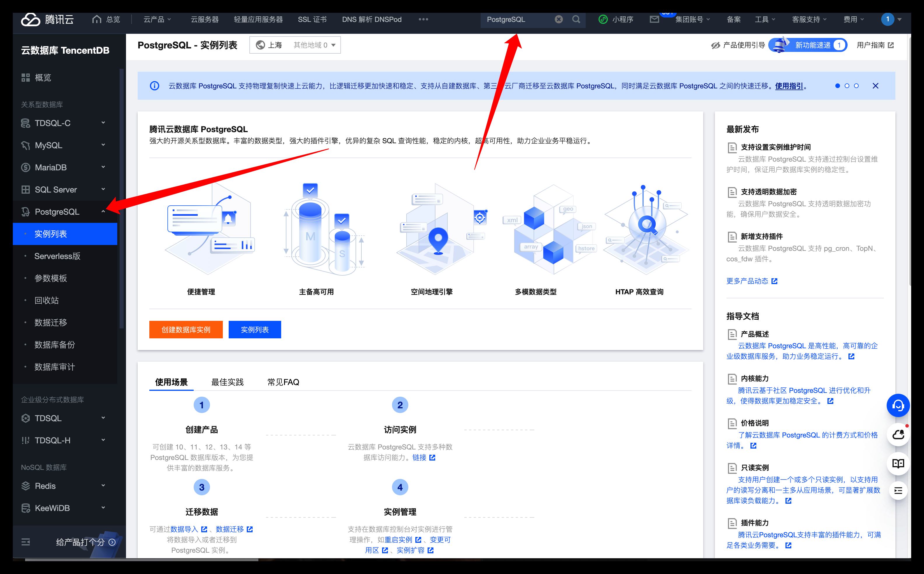Open the floating documentation book icon
The image size is (924, 574).
coord(898,463)
